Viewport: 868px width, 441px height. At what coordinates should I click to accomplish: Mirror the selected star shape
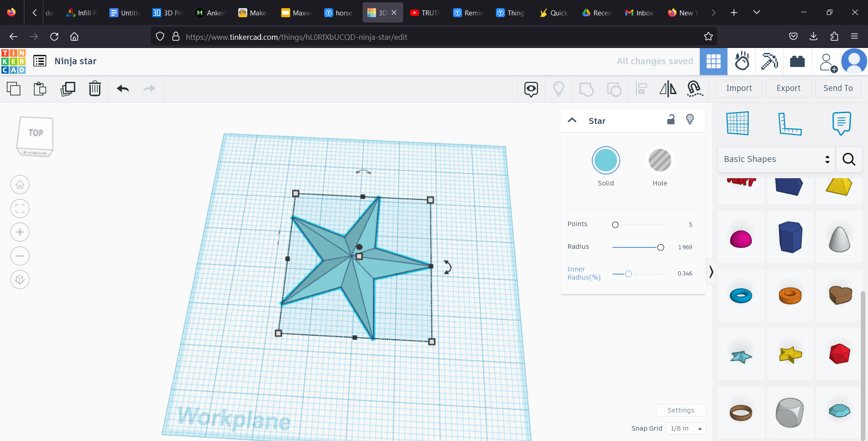[668, 89]
